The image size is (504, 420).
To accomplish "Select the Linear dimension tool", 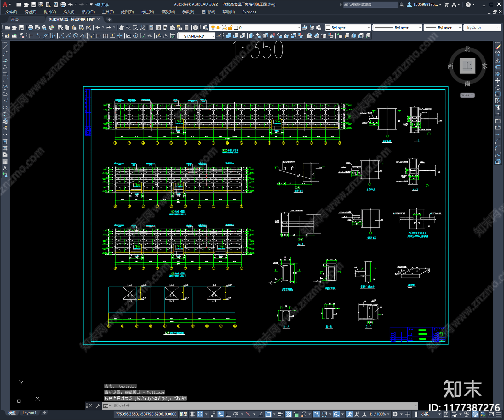I will point(31,36).
